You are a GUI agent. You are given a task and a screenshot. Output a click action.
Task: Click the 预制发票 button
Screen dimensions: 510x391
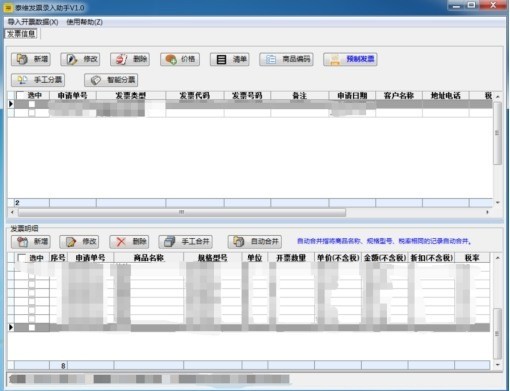coord(350,59)
